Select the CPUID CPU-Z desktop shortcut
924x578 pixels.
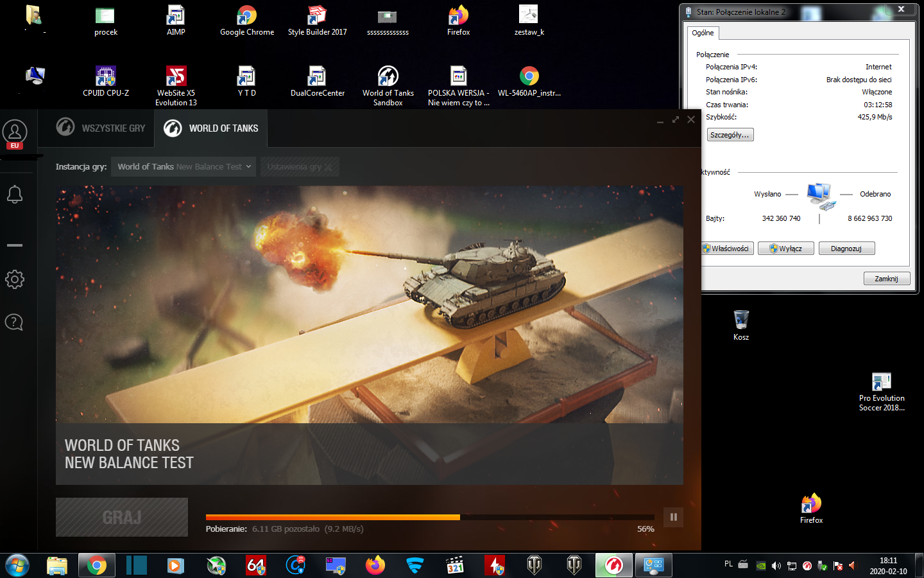click(x=106, y=82)
